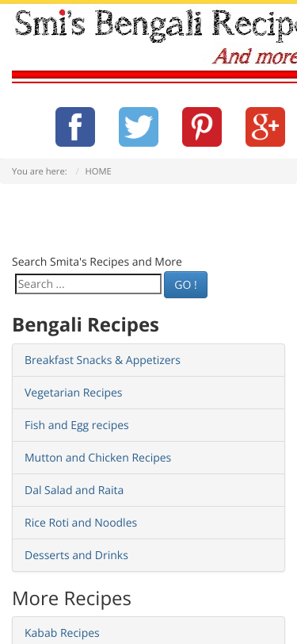The height and width of the screenshot is (644, 297).
Task: Open the Google Plus icon
Action: (265, 127)
